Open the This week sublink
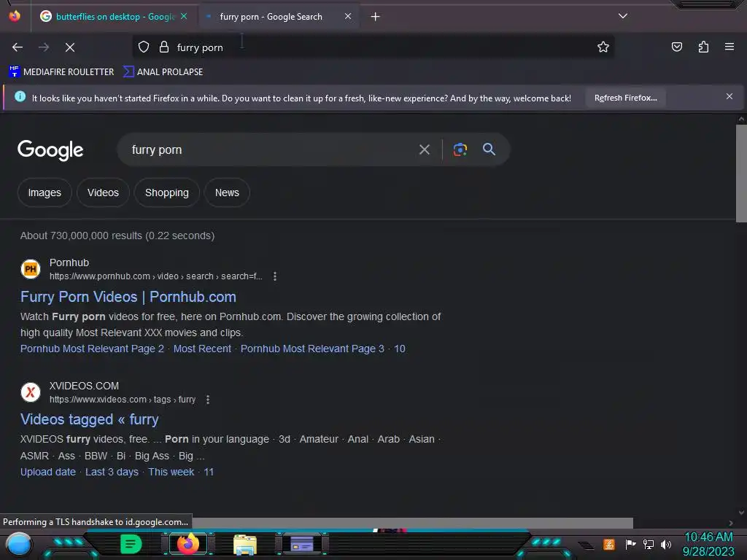The image size is (747, 560). click(171, 472)
